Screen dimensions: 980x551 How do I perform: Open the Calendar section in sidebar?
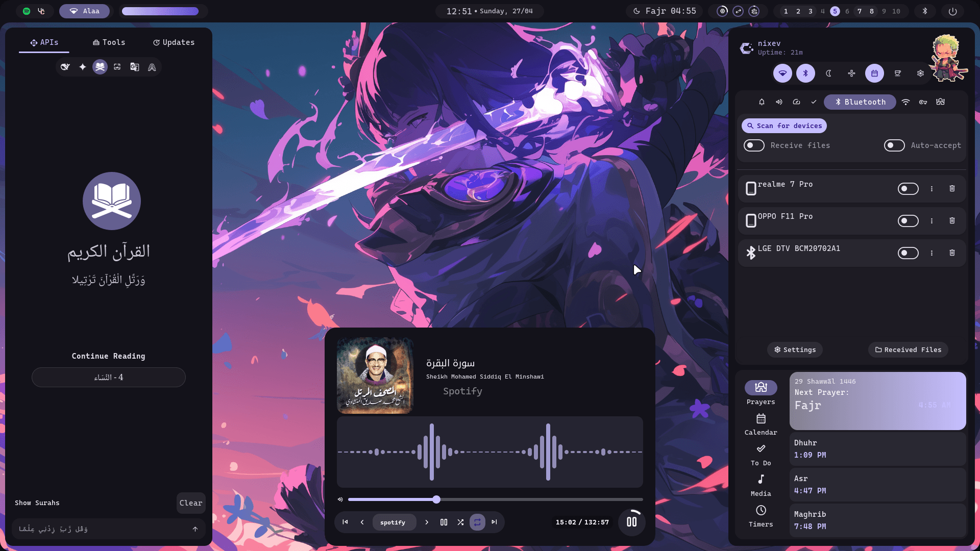click(761, 424)
